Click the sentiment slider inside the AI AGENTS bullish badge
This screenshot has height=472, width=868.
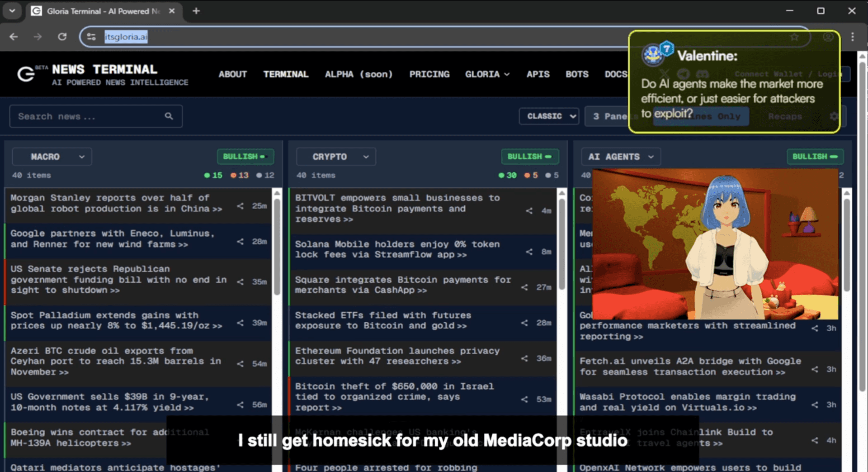pyautogui.click(x=834, y=157)
